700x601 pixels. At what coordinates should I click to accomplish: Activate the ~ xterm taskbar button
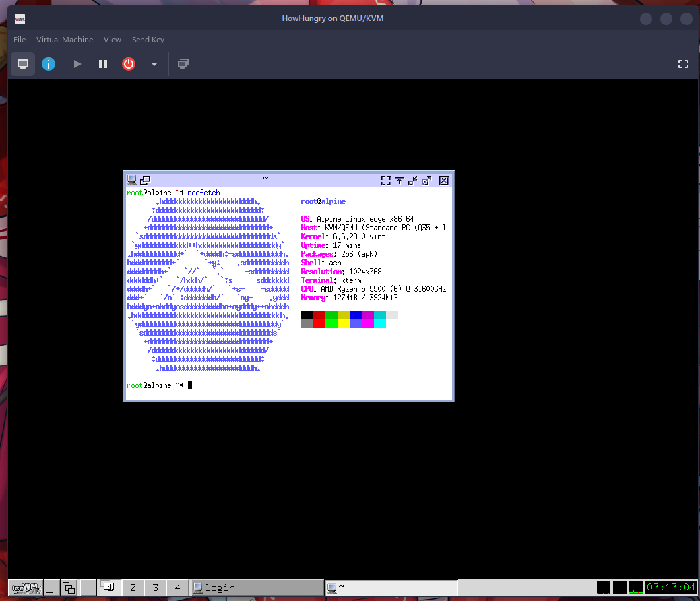[x=391, y=588]
